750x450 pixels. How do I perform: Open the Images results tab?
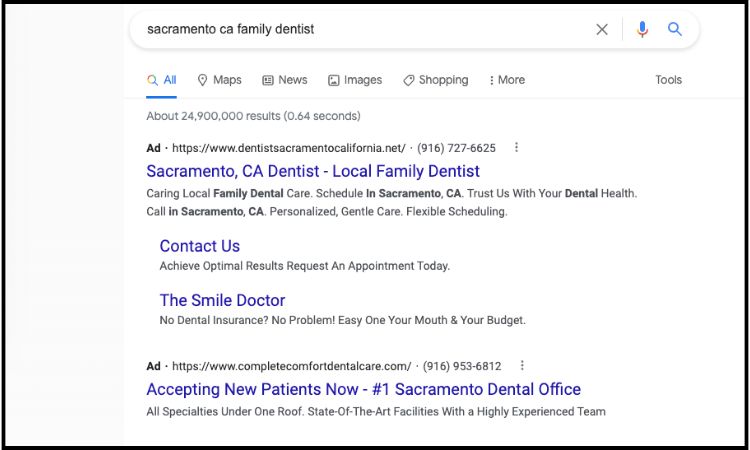coord(355,80)
